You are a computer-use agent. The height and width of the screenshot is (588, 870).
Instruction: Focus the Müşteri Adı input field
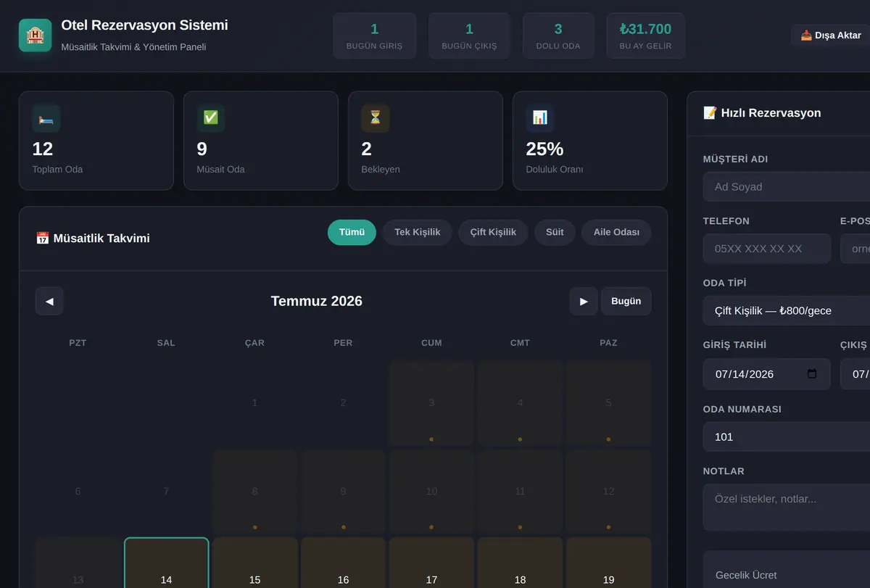pos(787,186)
